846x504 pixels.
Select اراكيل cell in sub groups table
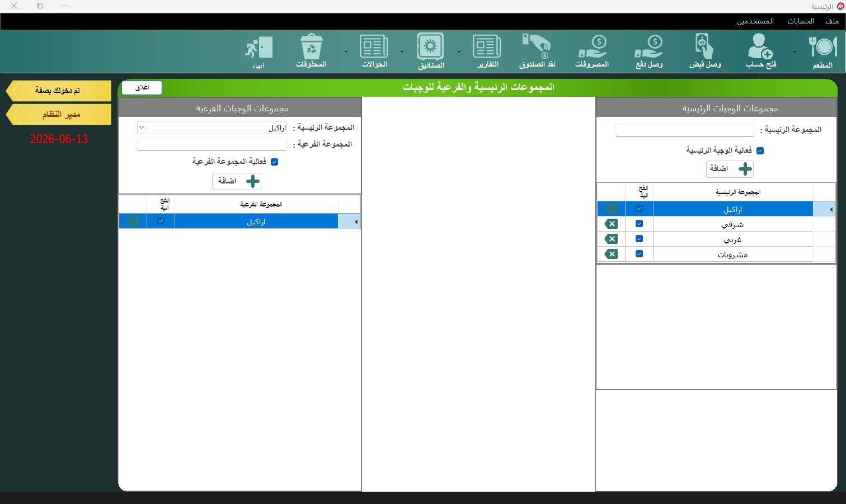[x=256, y=222]
